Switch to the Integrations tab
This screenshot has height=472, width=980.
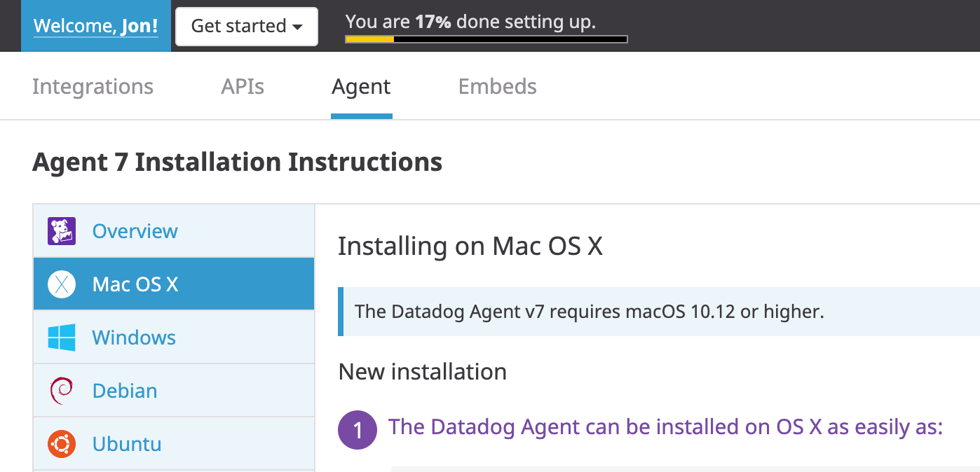pos(93,87)
